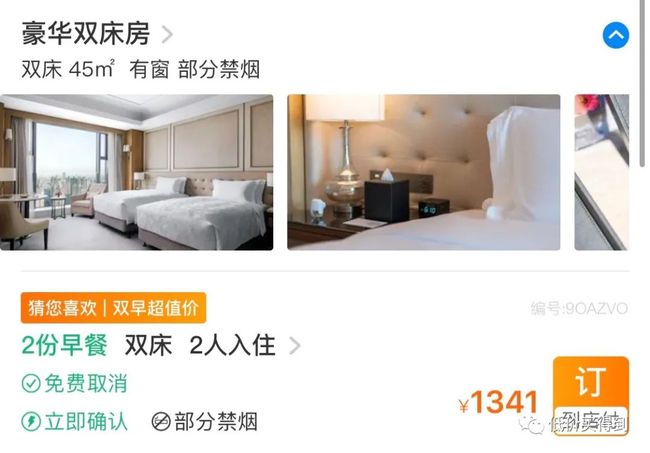
Task: Click the 立即确认 instant confirmation text
Action: click(x=86, y=422)
